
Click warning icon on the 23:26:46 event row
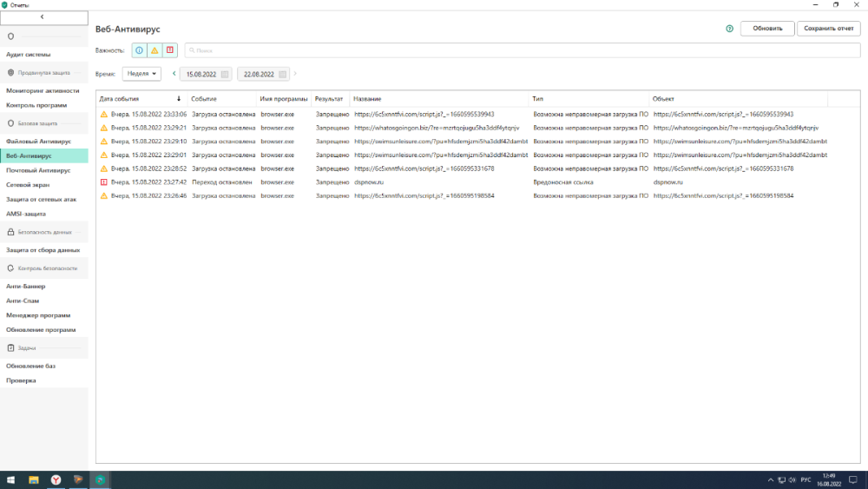point(103,195)
